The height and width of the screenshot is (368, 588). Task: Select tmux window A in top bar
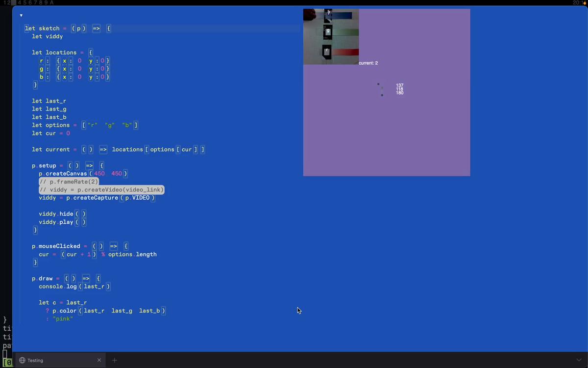pyautogui.click(x=52, y=3)
